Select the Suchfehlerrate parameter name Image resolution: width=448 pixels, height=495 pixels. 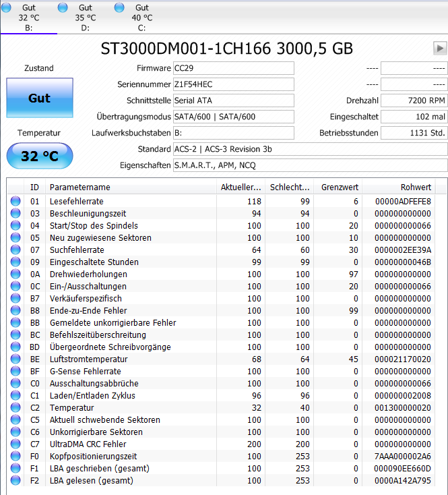pyautogui.click(x=77, y=250)
